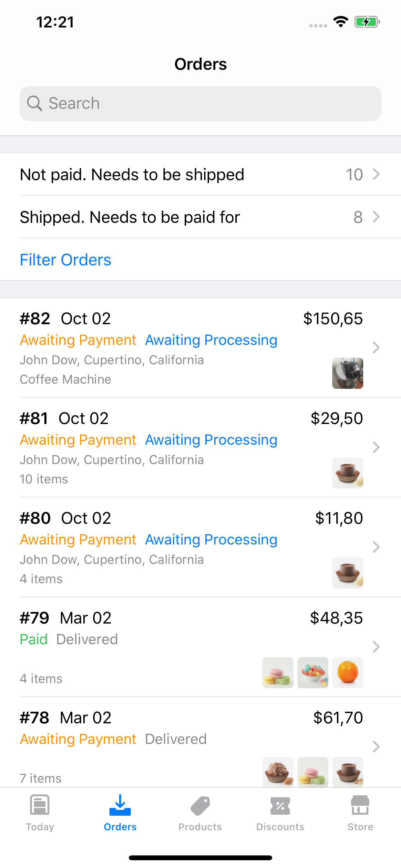Open the Today tab icon
Viewport: 401px width, 868px height.
40,805
